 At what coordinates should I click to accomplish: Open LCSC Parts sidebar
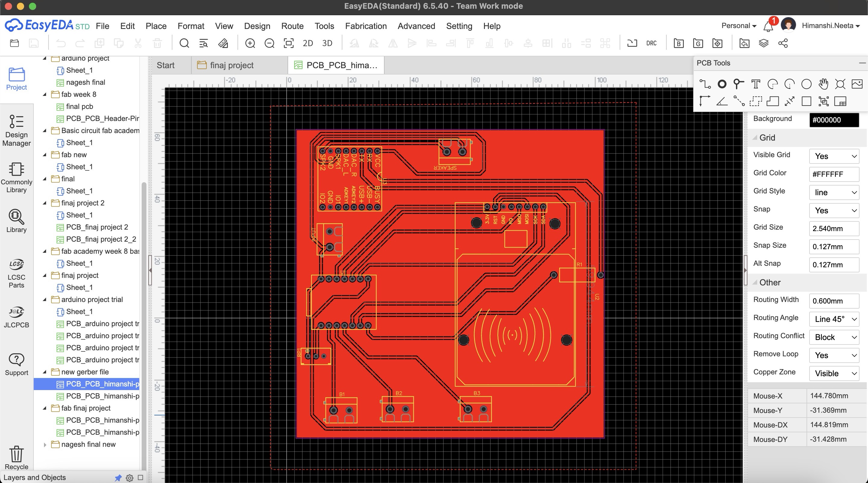point(16,273)
